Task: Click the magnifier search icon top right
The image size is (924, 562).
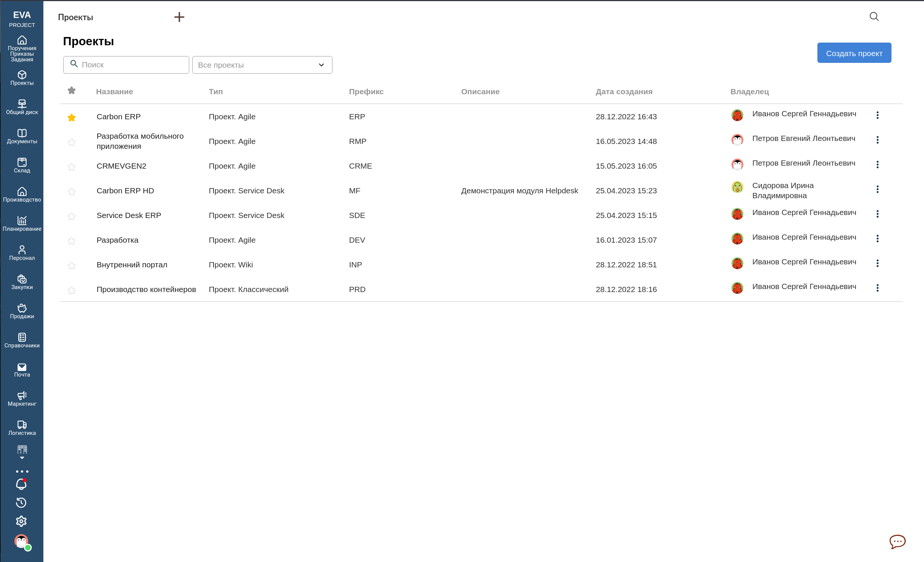Action: pyautogui.click(x=874, y=16)
